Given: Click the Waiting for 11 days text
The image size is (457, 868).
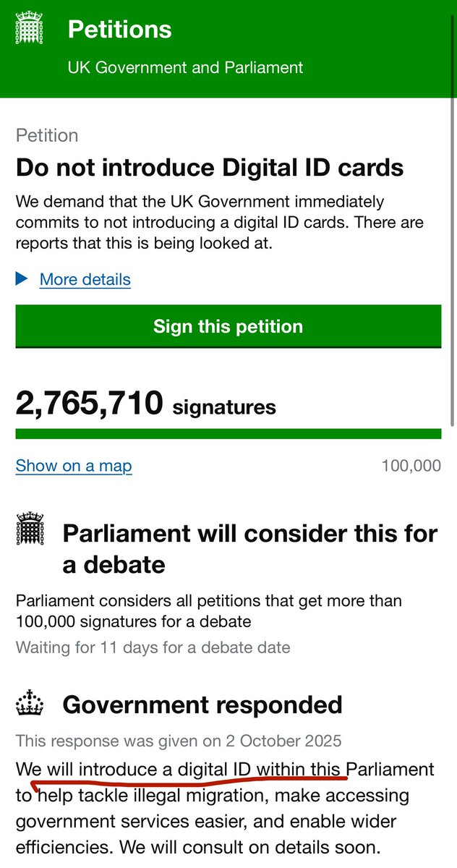Looking at the screenshot, I should click(x=153, y=647).
